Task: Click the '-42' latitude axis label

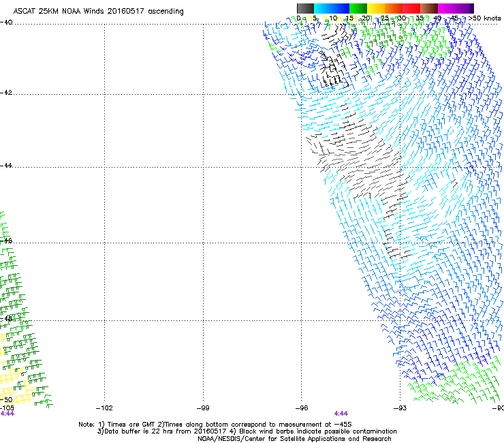Action: click(x=6, y=93)
